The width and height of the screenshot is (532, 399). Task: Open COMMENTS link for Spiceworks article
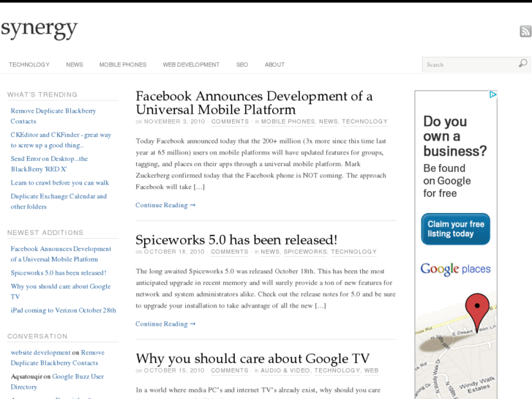pyautogui.click(x=230, y=252)
